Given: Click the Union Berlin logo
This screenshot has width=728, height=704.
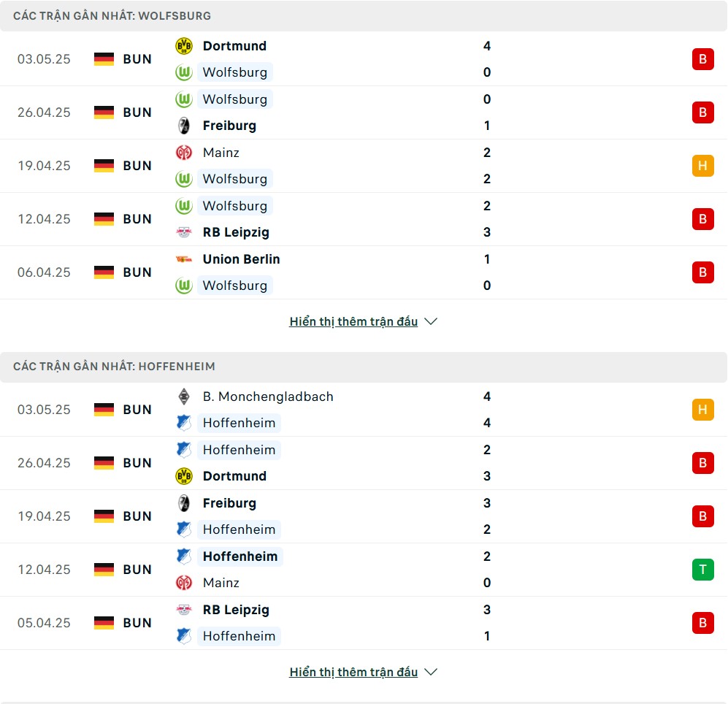Looking at the screenshot, I should 184,259.
